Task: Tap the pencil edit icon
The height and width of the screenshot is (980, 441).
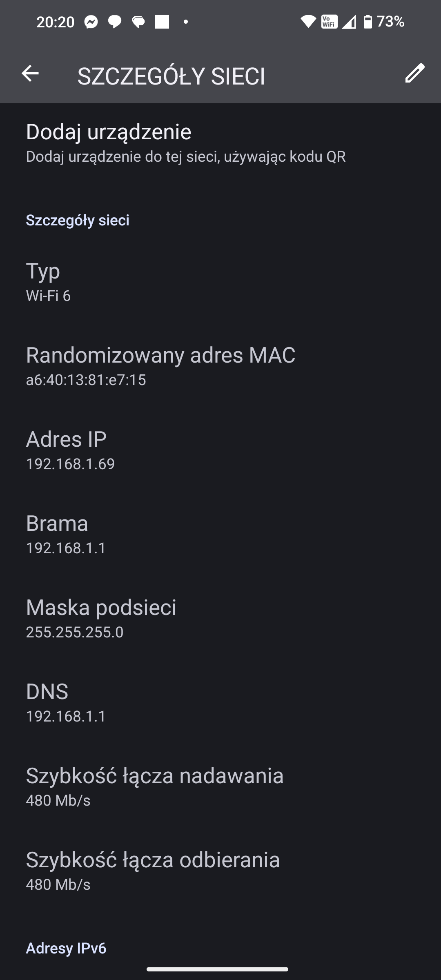Action: click(x=414, y=73)
